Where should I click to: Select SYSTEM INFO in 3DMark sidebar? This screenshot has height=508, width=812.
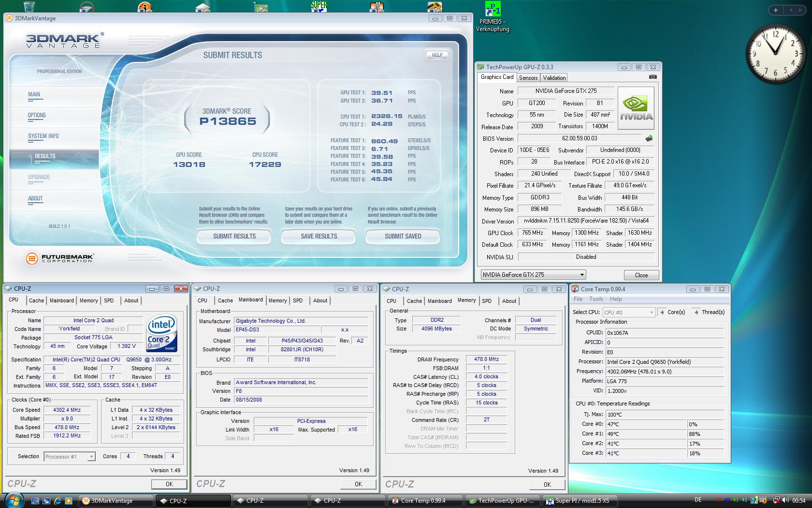click(43, 136)
